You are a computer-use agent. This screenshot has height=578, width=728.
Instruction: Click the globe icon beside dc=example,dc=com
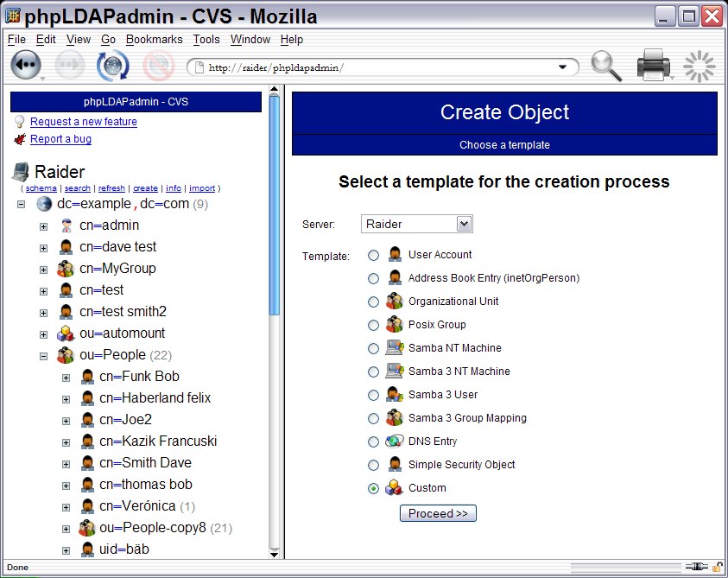point(44,204)
